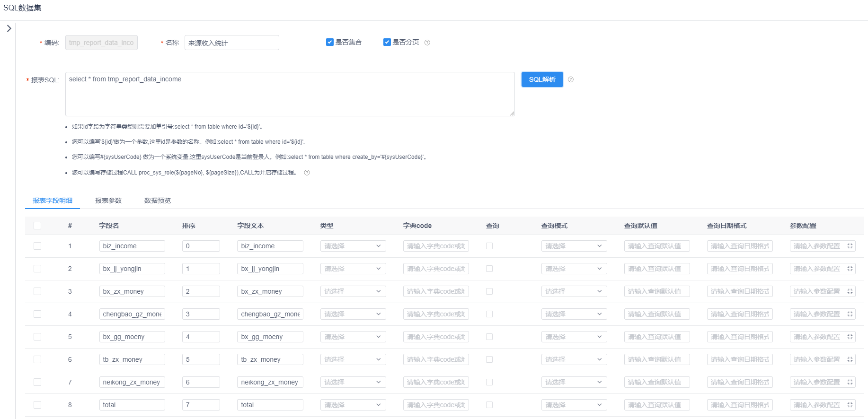Expand the left side panel arrow
Image resolution: width=868 pixels, height=419 pixels.
pos(9,28)
